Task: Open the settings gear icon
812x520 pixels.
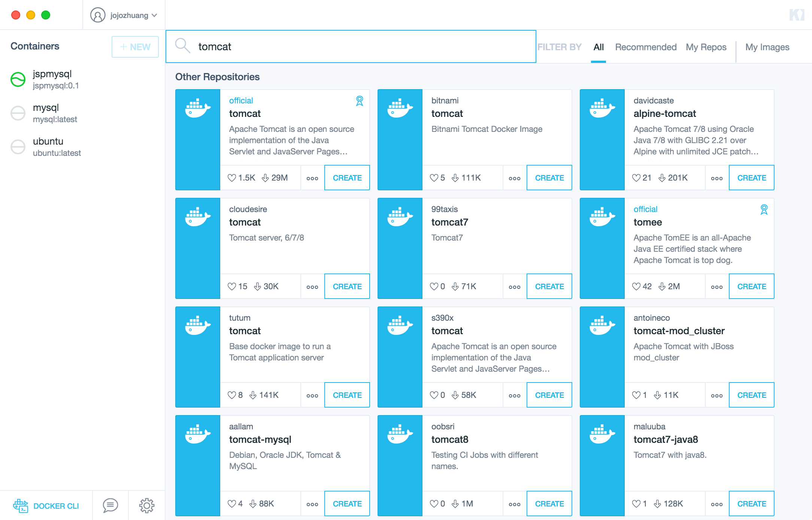Action: point(147,506)
